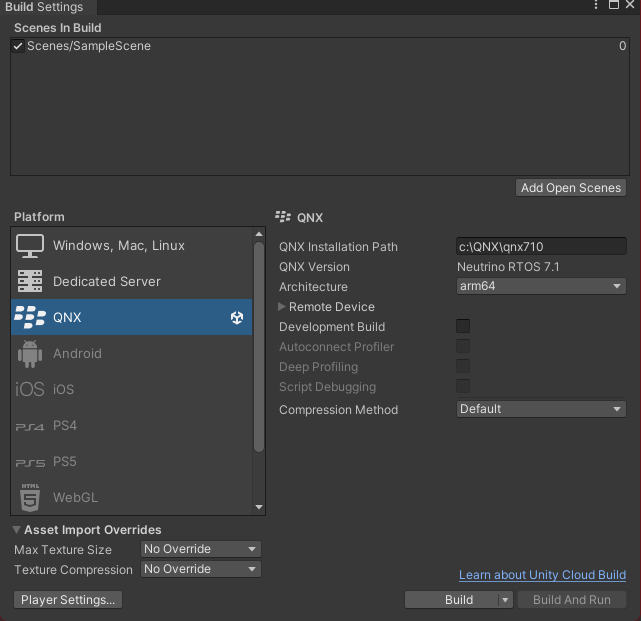Click the scene index 0 number
The width and height of the screenshot is (641, 621).
(622, 46)
